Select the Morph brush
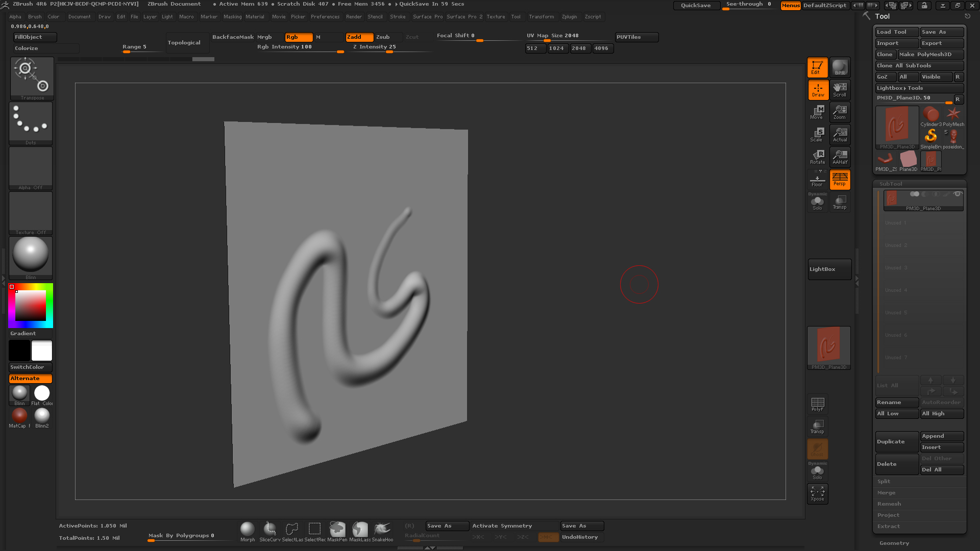This screenshot has height=551, width=980. coord(248,532)
